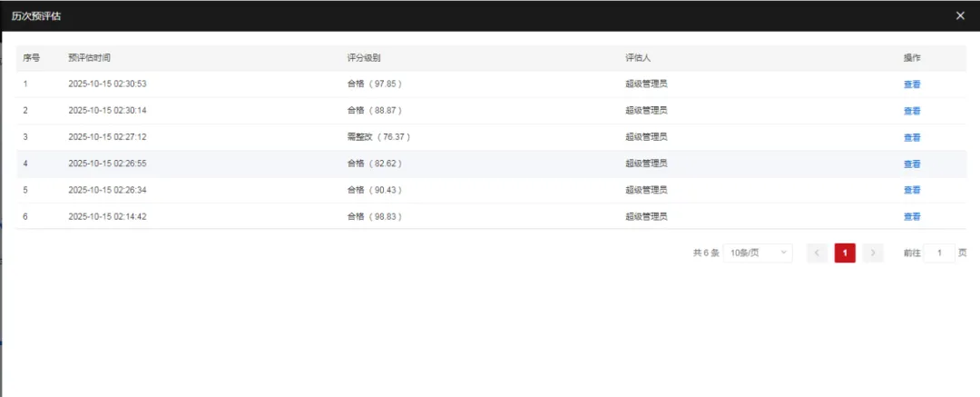Select row with time 2025-10-15 02:14:42
Viewport: 980px width, 397px height.
[107, 217]
